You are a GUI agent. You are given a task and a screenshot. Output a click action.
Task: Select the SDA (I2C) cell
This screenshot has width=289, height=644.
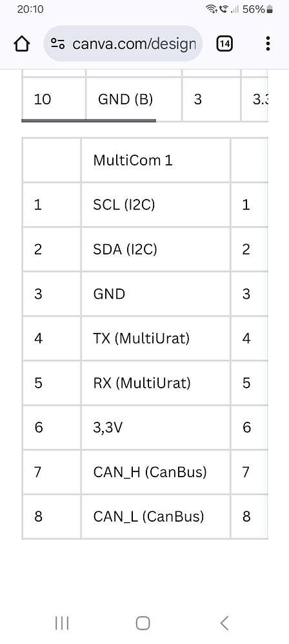pyautogui.click(x=155, y=249)
